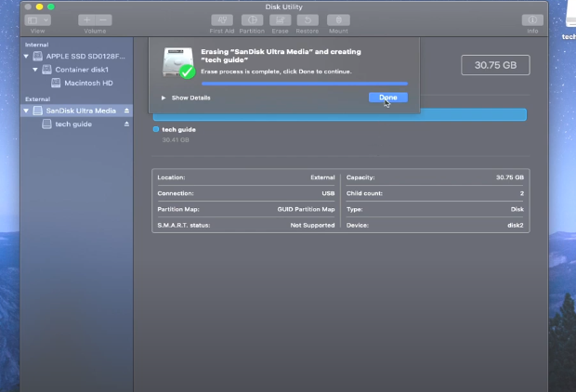Zoom the Disk Utility window
Image resolution: width=576 pixels, height=392 pixels.
pos(51,7)
